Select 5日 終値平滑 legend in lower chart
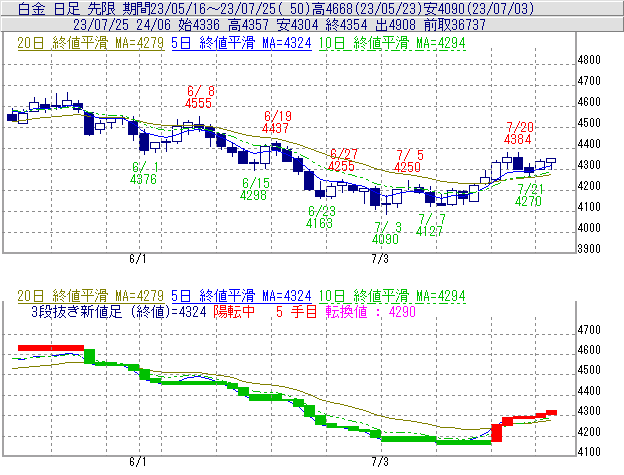The width and height of the screenshot is (624, 475). coord(241,296)
